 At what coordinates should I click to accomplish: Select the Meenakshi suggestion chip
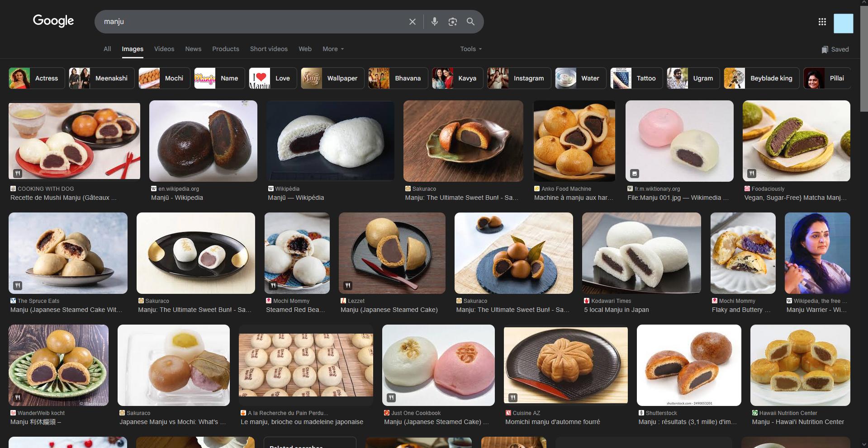coord(101,78)
